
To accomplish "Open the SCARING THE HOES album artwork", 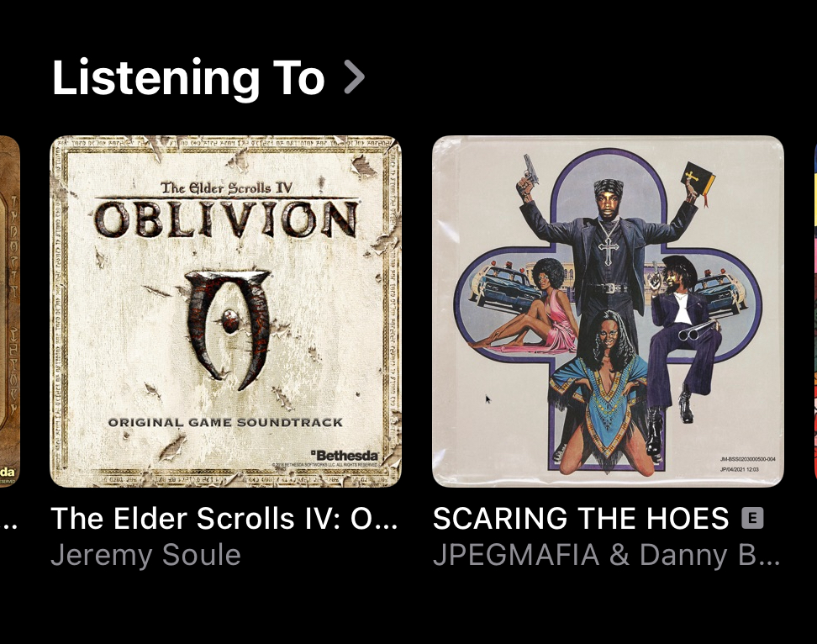I will pyautogui.click(x=608, y=312).
